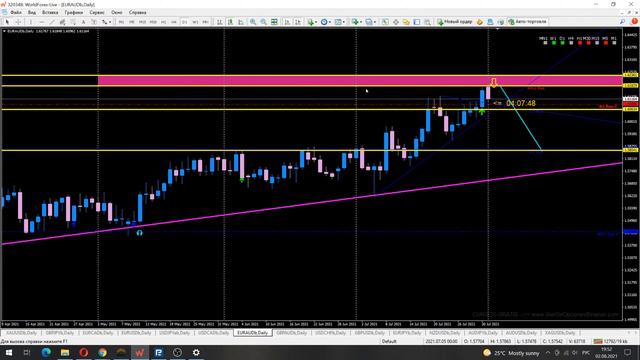The height and width of the screenshot is (360, 640).
Task: Switch to the XAUUSDb,Daily chart tab
Action: [x=21, y=333]
